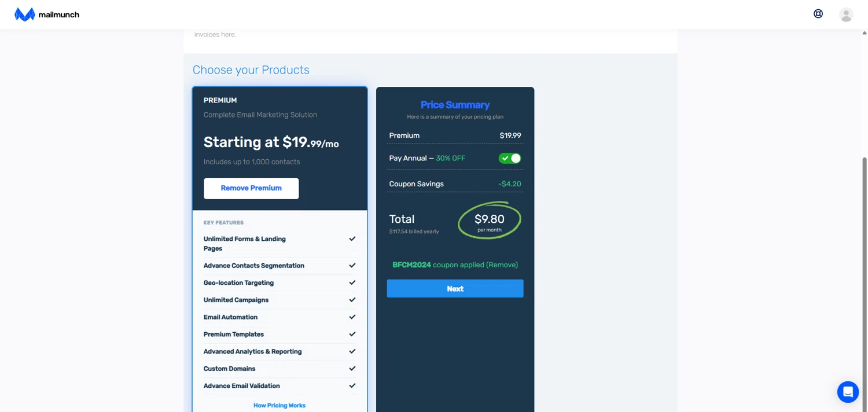Select the Choose your Products heading
This screenshot has width=868, height=412.
[x=251, y=70]
